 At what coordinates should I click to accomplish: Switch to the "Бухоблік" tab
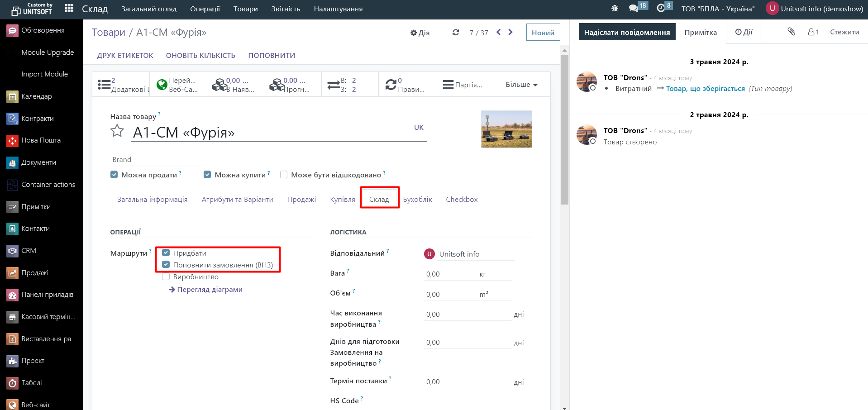tap(417, 200)
